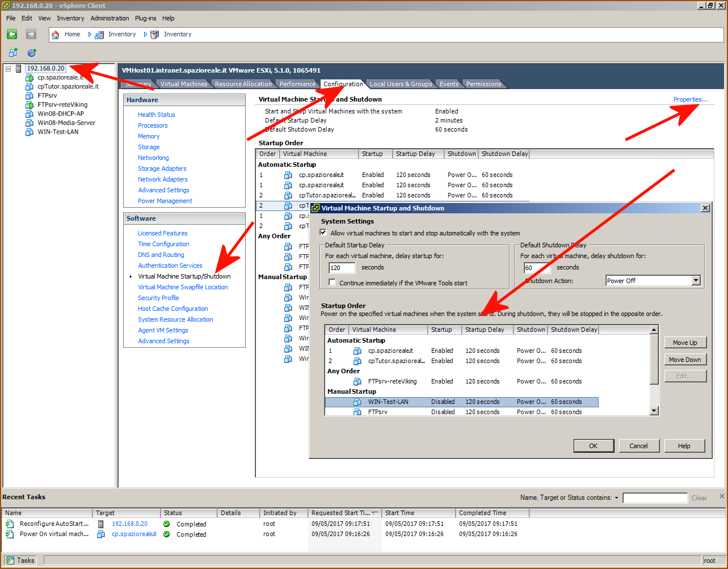This screenshot has height=569, width=728.
Task: Open the Properties link
Action: tap(691, 100)
